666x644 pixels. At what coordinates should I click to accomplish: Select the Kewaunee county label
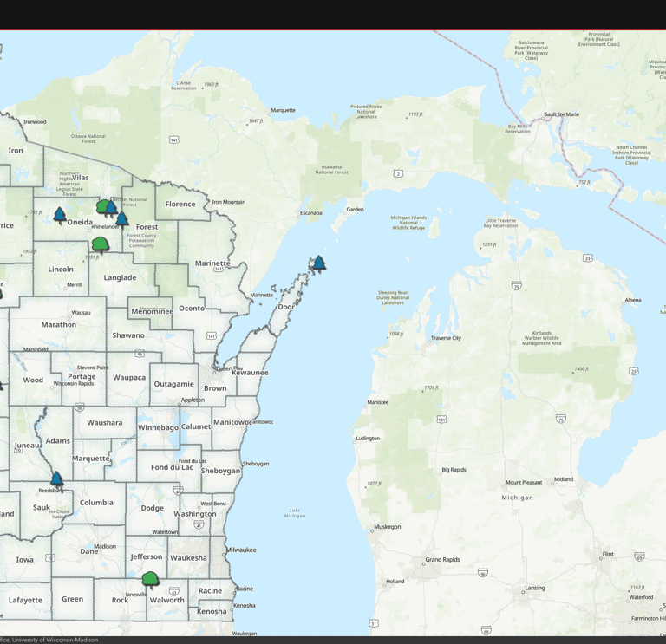tap(250, 373)
